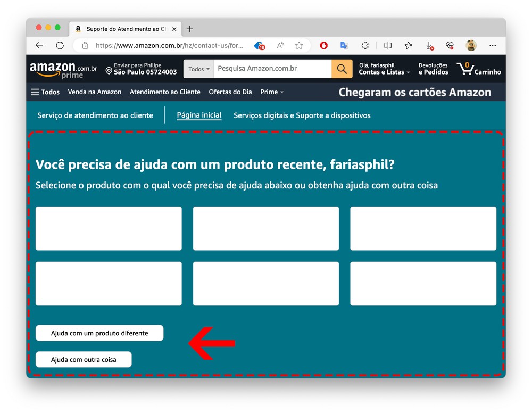532x413 pixels.
Task: Toggle split screen view icon
Action: pos(388,46)
